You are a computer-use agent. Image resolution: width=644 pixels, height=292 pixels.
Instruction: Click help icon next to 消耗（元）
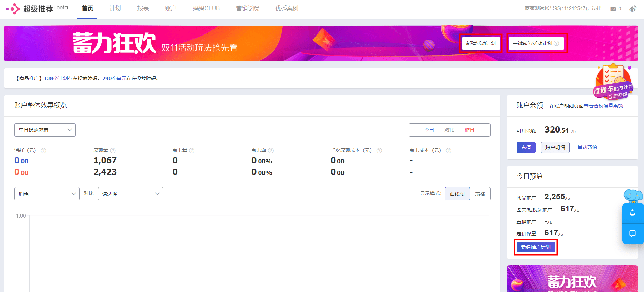(43, 151)
